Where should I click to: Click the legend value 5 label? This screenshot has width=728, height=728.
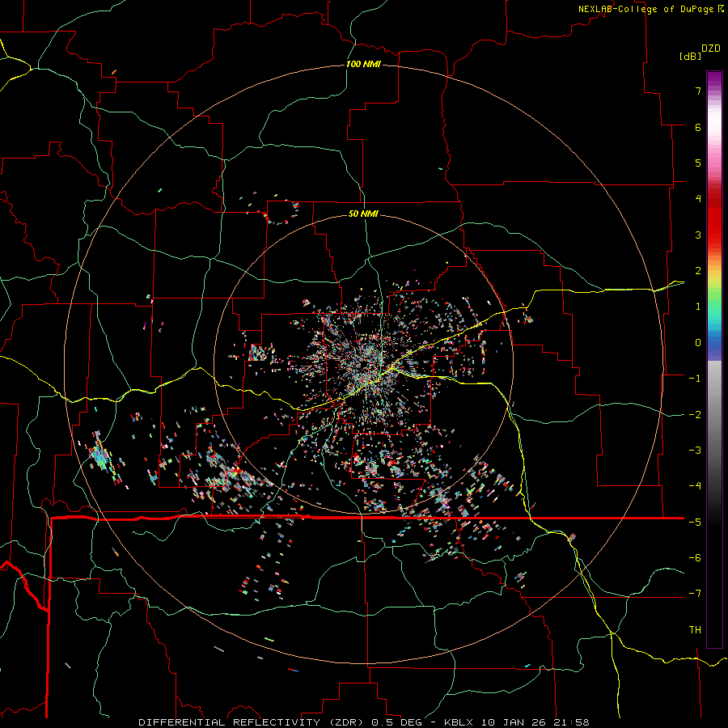[698, 163]
